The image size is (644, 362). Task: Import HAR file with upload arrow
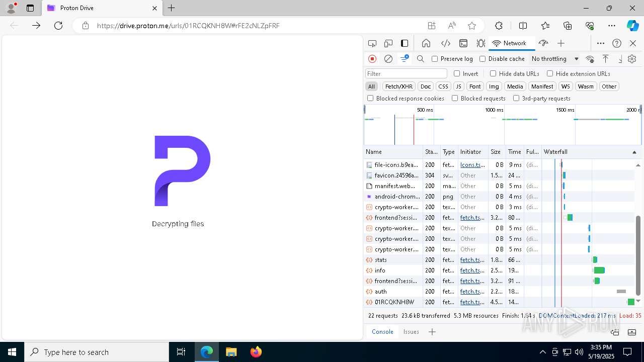pyautogui.click(x=606, y=59)
